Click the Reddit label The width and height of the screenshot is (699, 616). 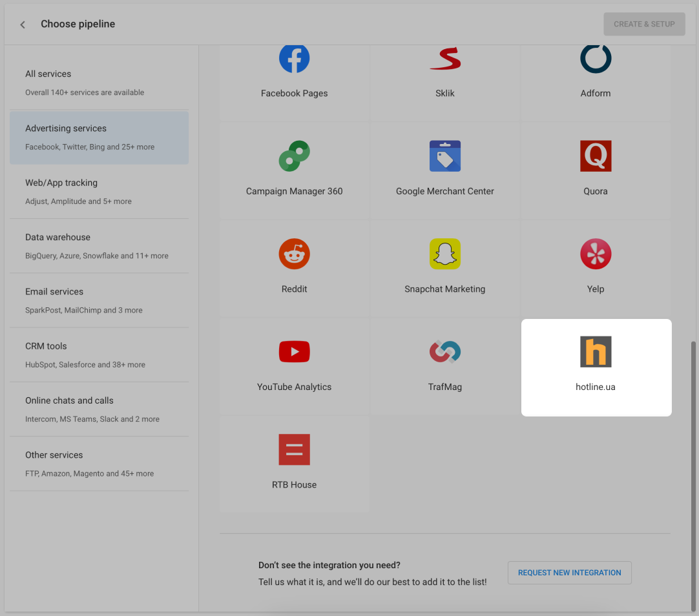[294, 289]
